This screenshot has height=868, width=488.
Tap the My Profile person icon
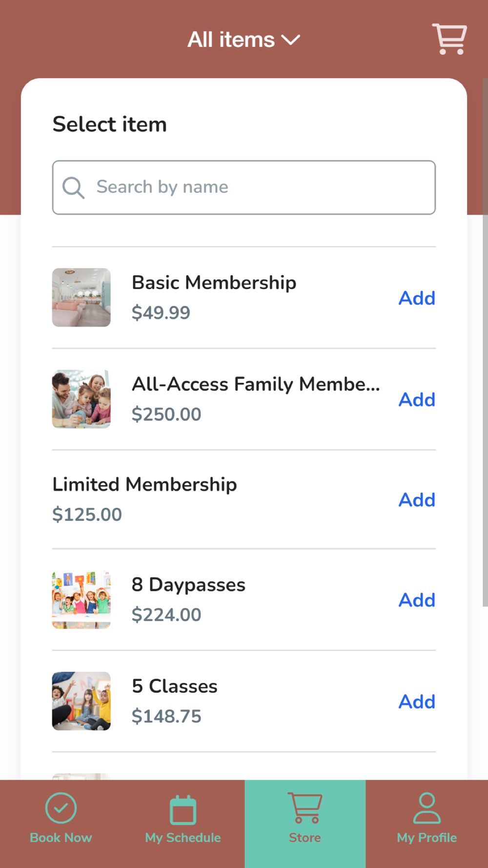(x=427, y=808)
